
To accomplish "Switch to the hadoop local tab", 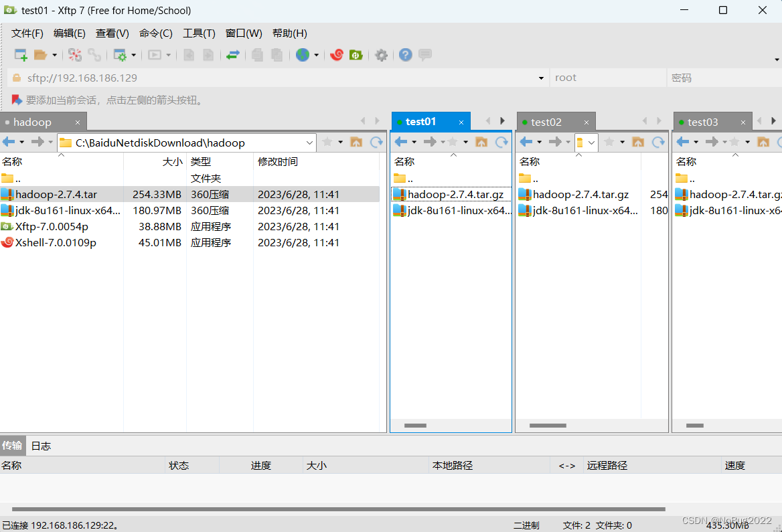I will pos(32,122).
